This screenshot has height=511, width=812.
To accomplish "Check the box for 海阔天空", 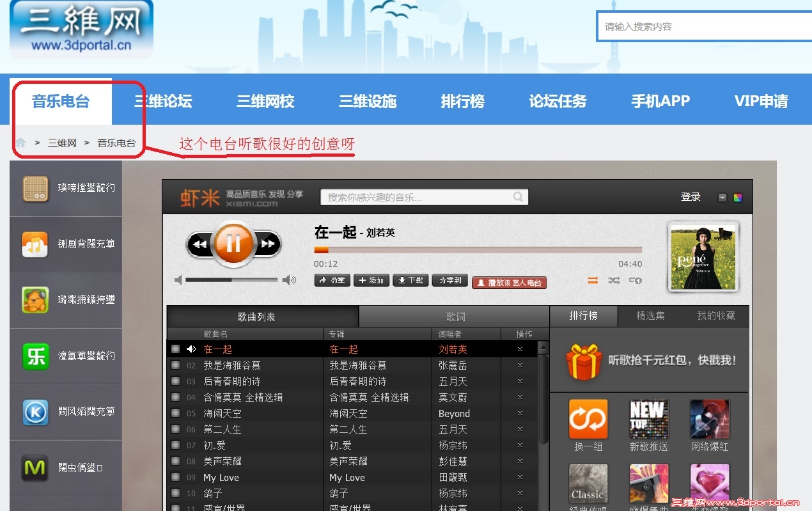I will coord(175,413).
